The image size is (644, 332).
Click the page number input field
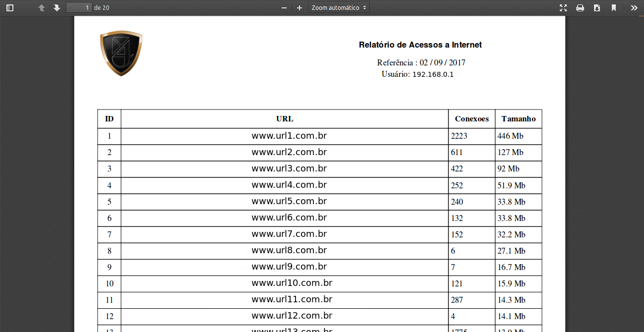pos(79,8)
